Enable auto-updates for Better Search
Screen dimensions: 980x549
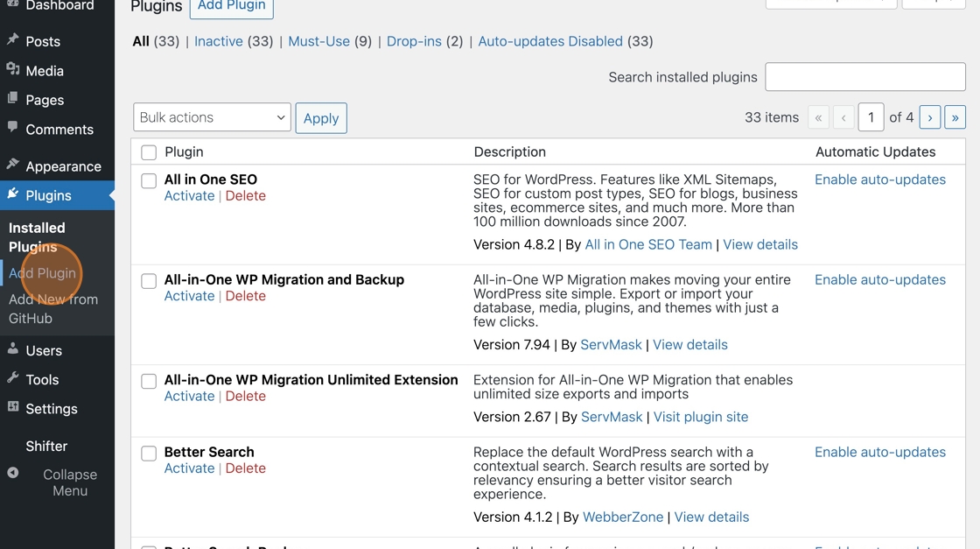880,452
